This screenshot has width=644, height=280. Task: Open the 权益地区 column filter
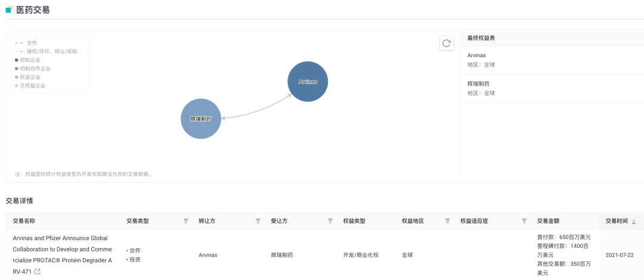[448, 221]
